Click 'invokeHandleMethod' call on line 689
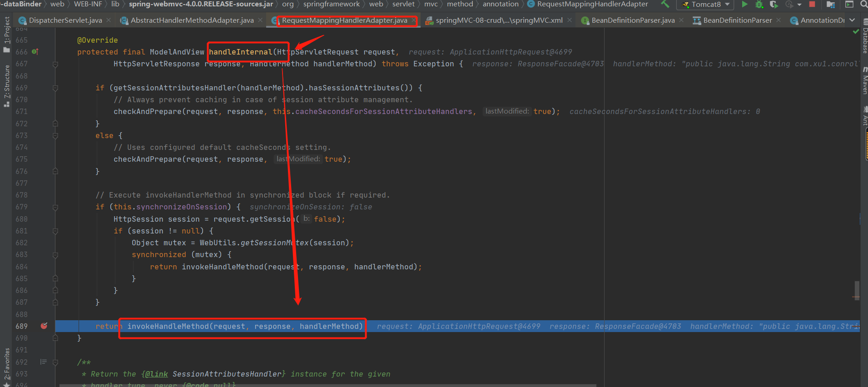868x387 pixels. coord(168,326)
